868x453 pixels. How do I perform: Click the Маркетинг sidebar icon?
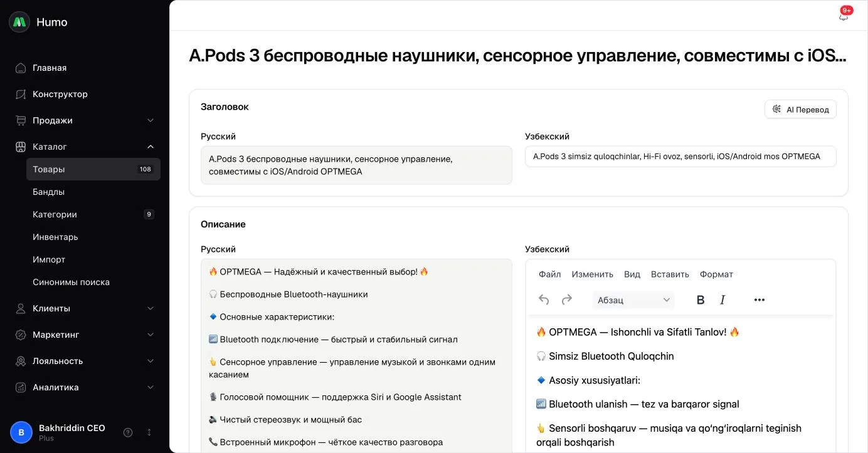[21, 335]
